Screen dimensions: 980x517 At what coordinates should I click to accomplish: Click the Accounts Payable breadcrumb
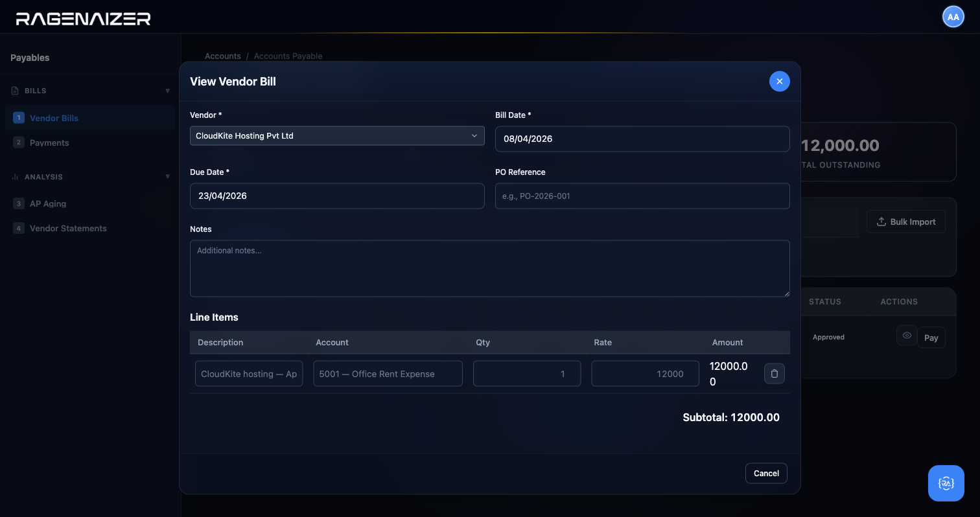(288, 56)
